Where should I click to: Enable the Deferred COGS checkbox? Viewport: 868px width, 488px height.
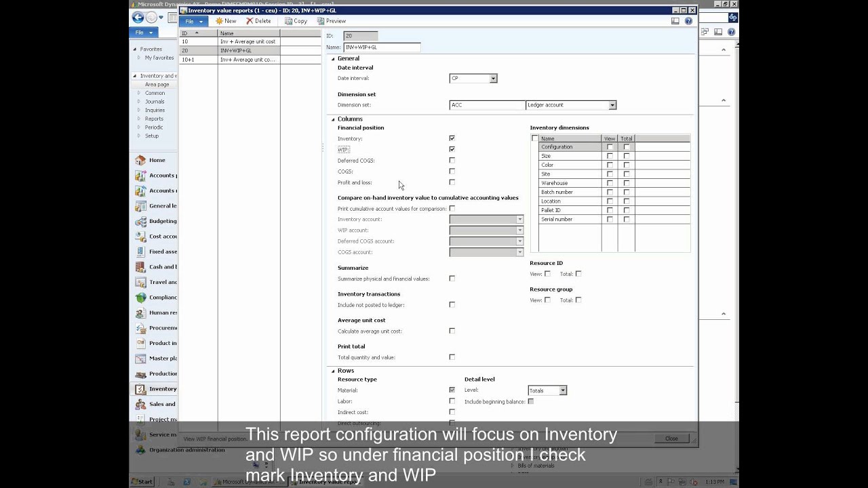coord(452,161)
